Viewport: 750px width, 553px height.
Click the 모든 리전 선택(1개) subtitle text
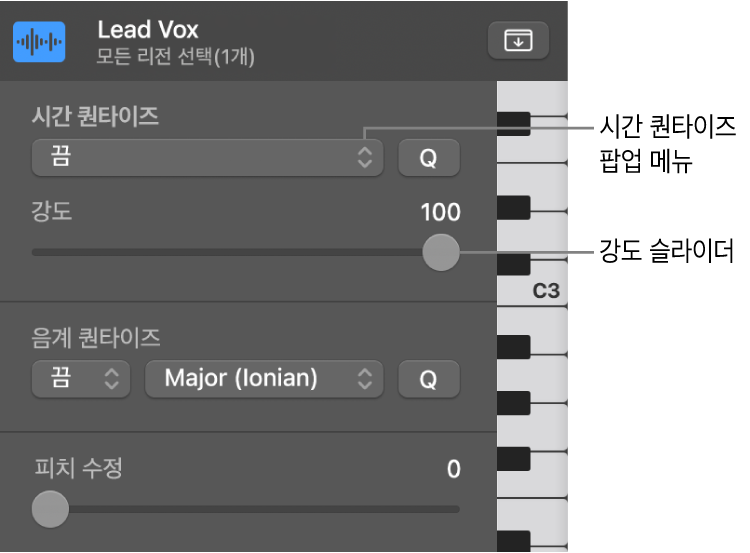pos(176,58)
